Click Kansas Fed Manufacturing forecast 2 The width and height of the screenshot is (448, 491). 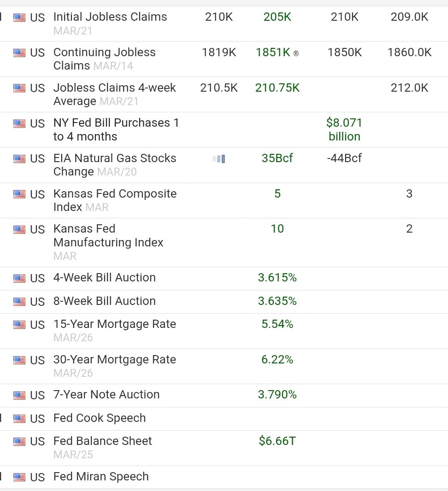pos(409,228)
